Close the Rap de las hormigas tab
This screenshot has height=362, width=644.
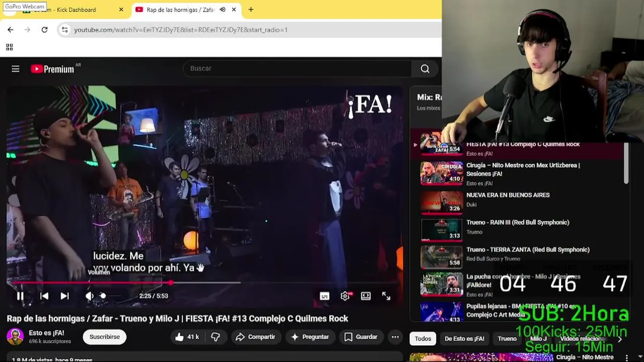tap(234, 10)
